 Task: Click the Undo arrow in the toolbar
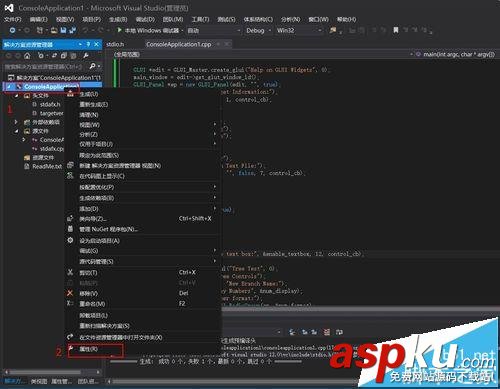[85, 30]
